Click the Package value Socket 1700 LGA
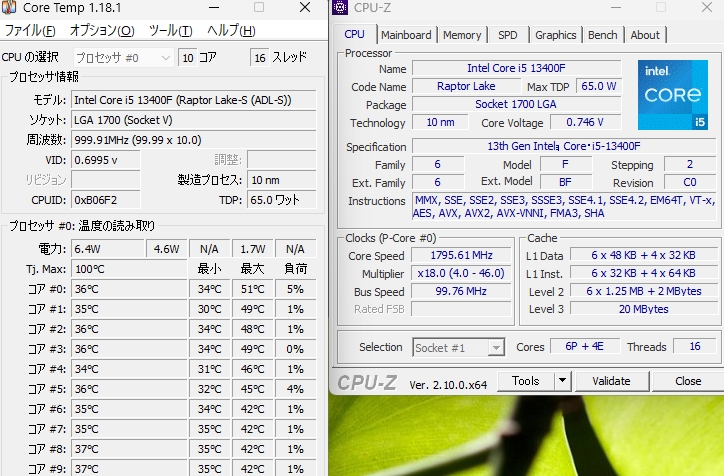Screen dimensions: 724x476 point(516,104)
